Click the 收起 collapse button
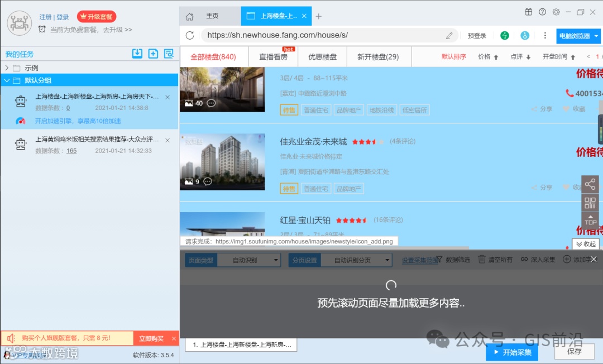 pos(586,244)
